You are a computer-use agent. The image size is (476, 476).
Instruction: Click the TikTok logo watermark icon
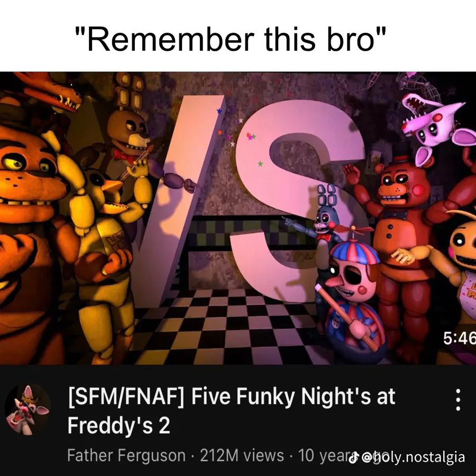353,457
